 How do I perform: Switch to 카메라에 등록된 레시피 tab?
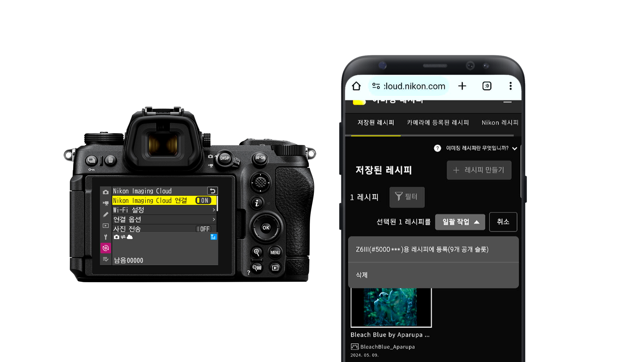[438, 123]
